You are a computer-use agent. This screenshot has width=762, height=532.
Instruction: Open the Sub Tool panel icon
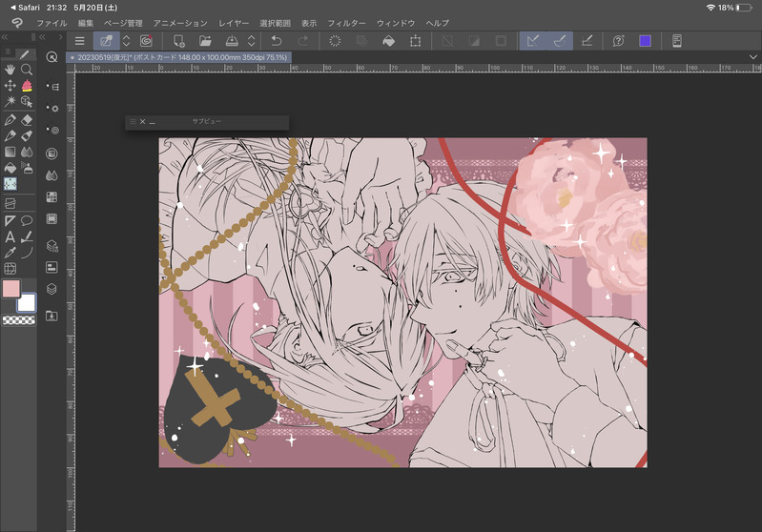[52, 87]
